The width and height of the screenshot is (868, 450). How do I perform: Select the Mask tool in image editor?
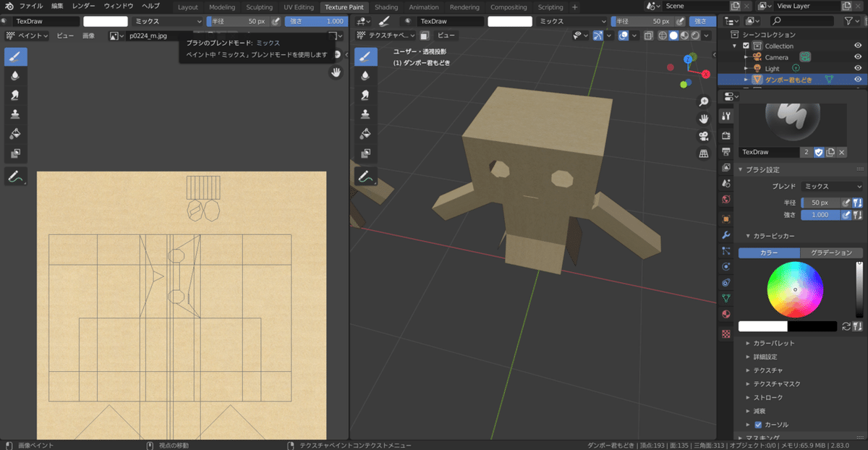click(x=15, y=153)
